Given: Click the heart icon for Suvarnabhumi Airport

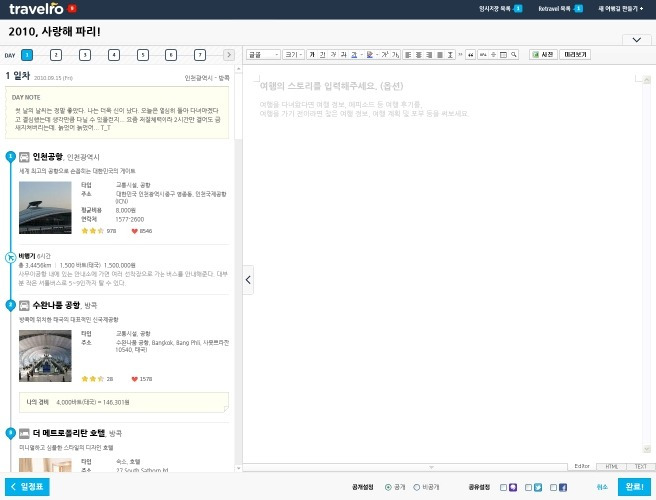Looking at the screenshot, I should tap(134, 379).
